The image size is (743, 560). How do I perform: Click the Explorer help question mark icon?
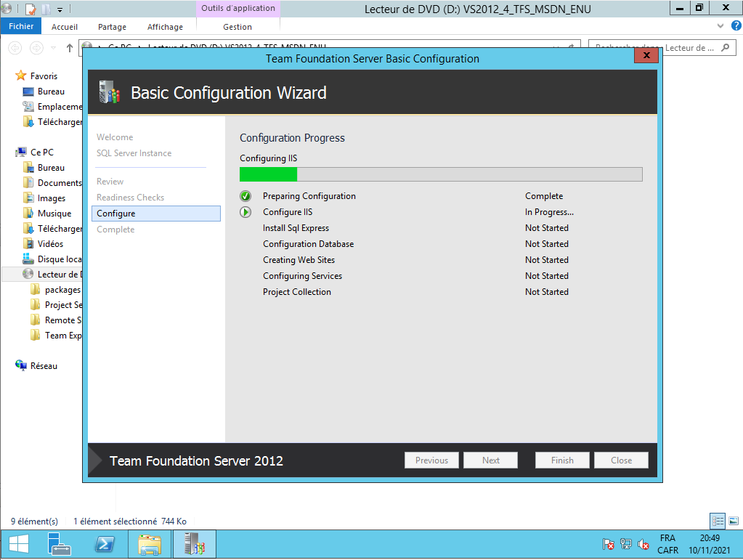tap(736, 26)
